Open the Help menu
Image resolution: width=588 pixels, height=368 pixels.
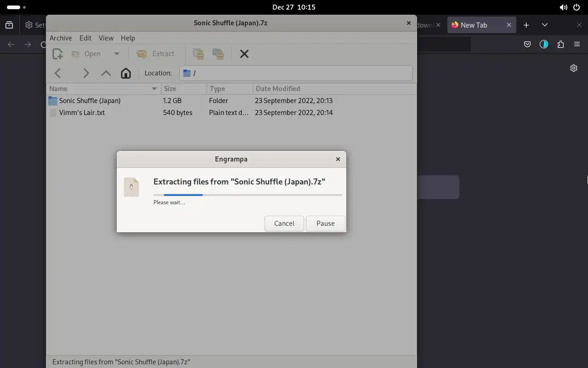tap(128, 38)
